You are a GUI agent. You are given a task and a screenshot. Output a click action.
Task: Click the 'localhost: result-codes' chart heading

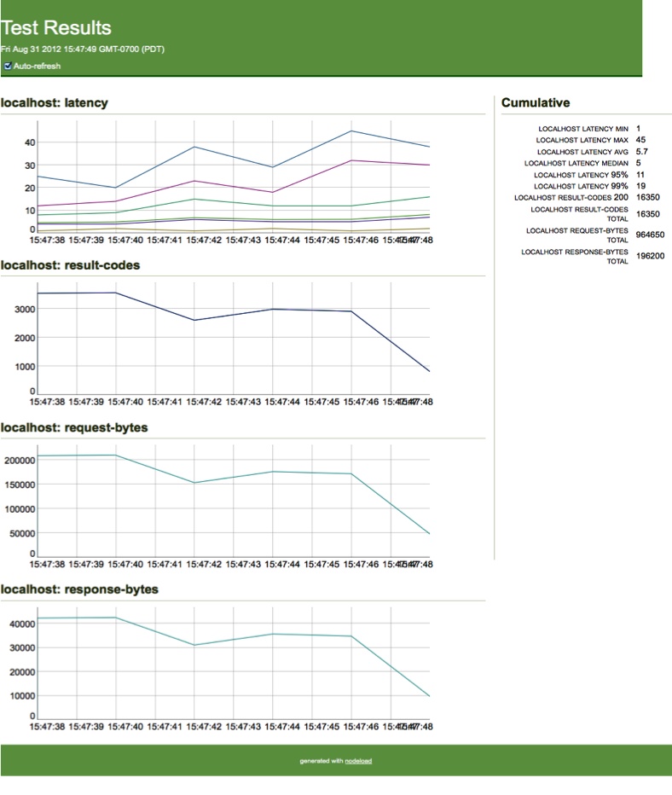tap(70, 265)
